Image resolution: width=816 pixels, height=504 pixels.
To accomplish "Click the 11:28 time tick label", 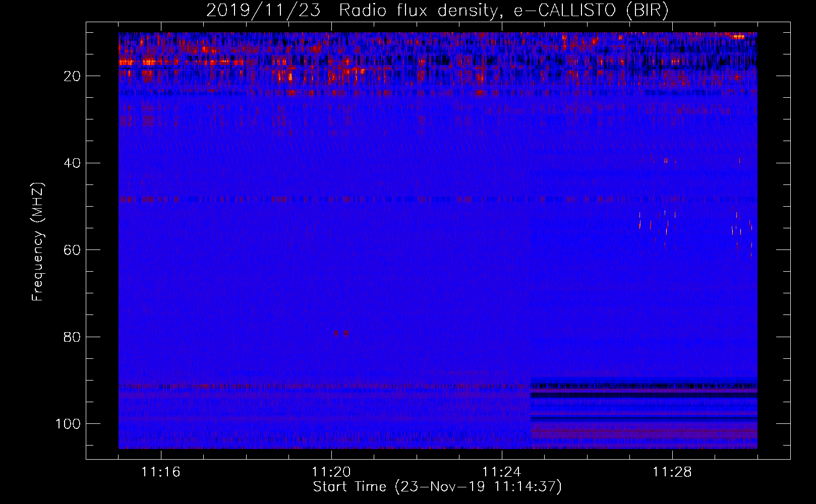I will 672,472.
